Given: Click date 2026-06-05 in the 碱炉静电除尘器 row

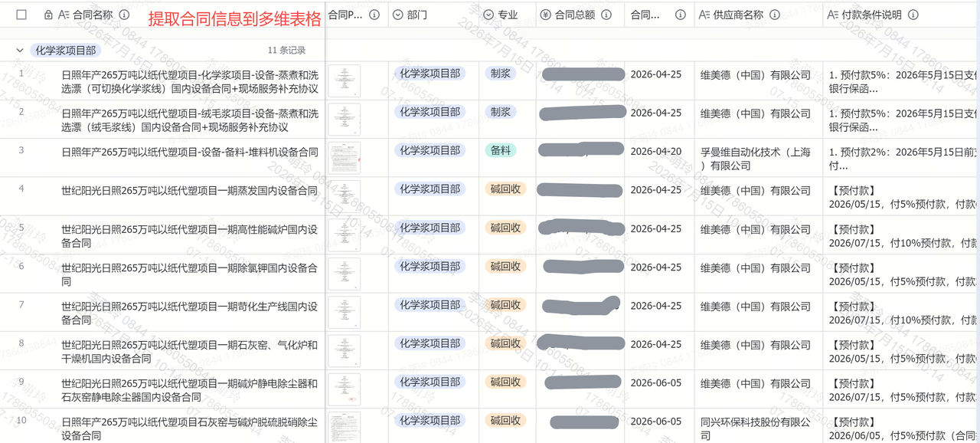Looking at the screenshot, I should 655,383.
